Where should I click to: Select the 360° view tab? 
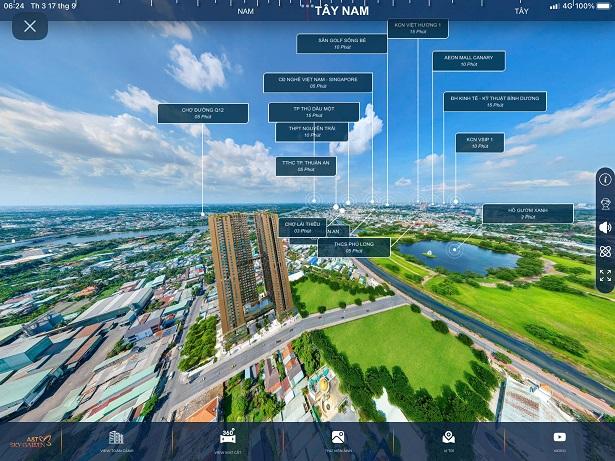227,440
